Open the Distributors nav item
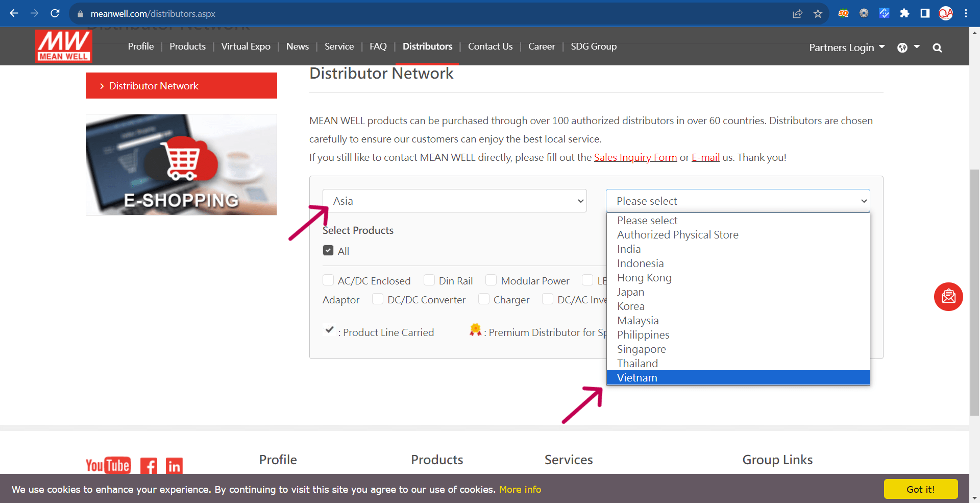980x503 pixels. (427, 46)
